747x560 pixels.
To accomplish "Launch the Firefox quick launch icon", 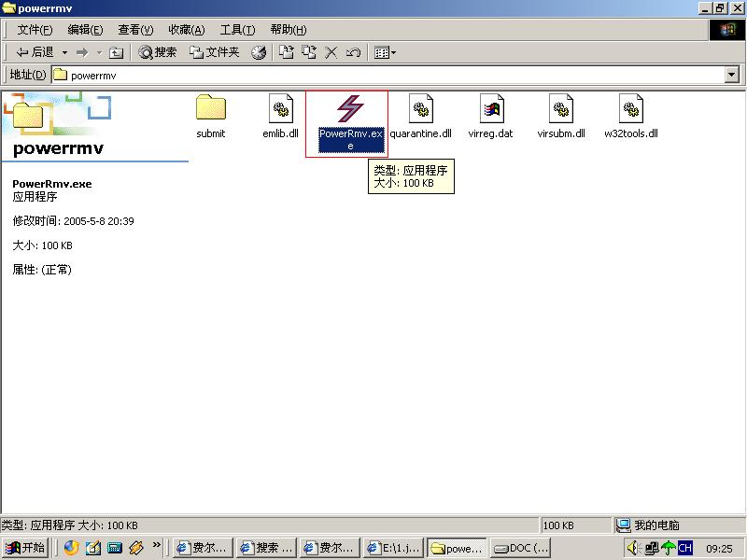I will (71, 548).
